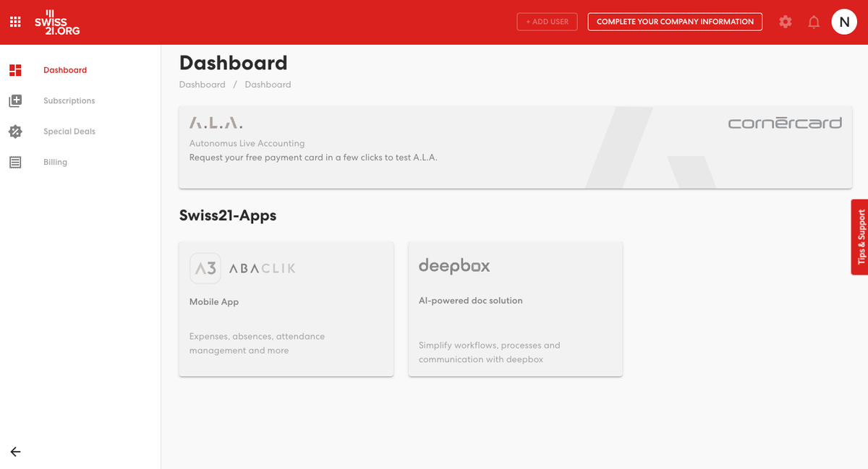
Task: Click the Dashboard sidebar icon
Action: point(15,70)
